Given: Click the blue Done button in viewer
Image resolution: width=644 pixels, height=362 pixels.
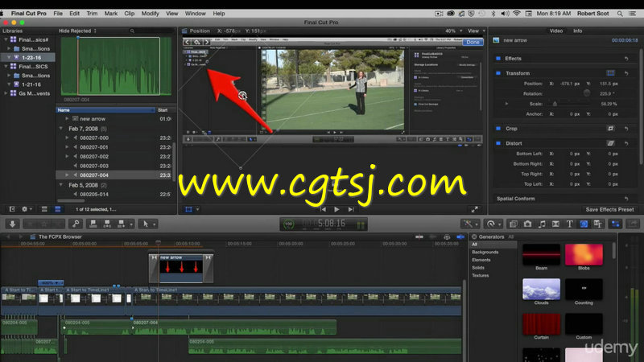Looking at the screenshot, I should (x=473, y=42).
